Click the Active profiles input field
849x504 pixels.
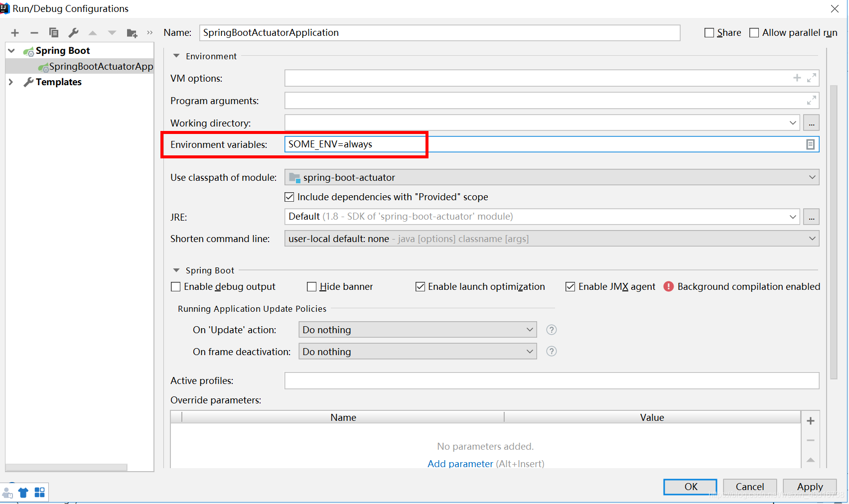[x=552, y=380]
